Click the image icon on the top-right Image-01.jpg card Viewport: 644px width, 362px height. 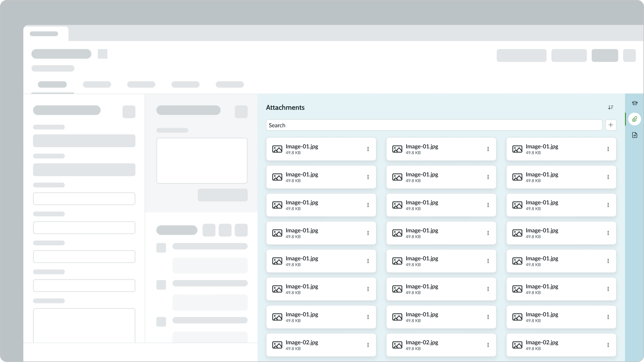518,149
